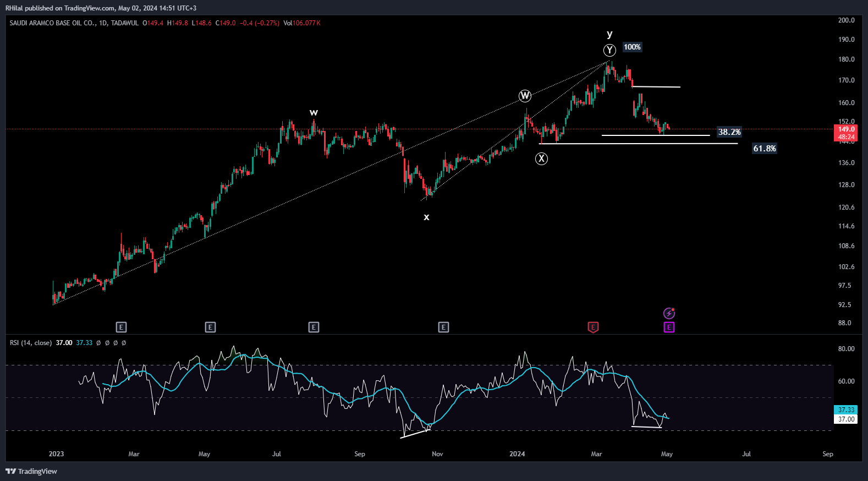868x481 pixels.
Task: Click the lowercase x wave label
Action: [x=426, y=217]
